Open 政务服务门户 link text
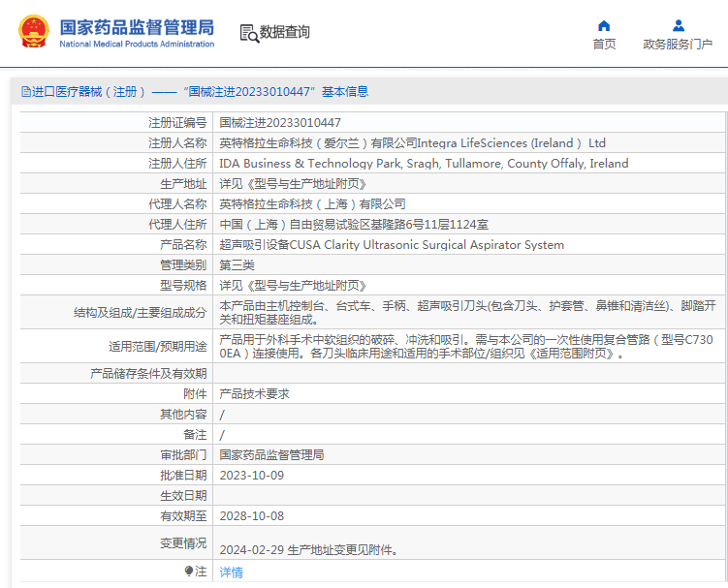The image size is (728, 588). point(678,45)
